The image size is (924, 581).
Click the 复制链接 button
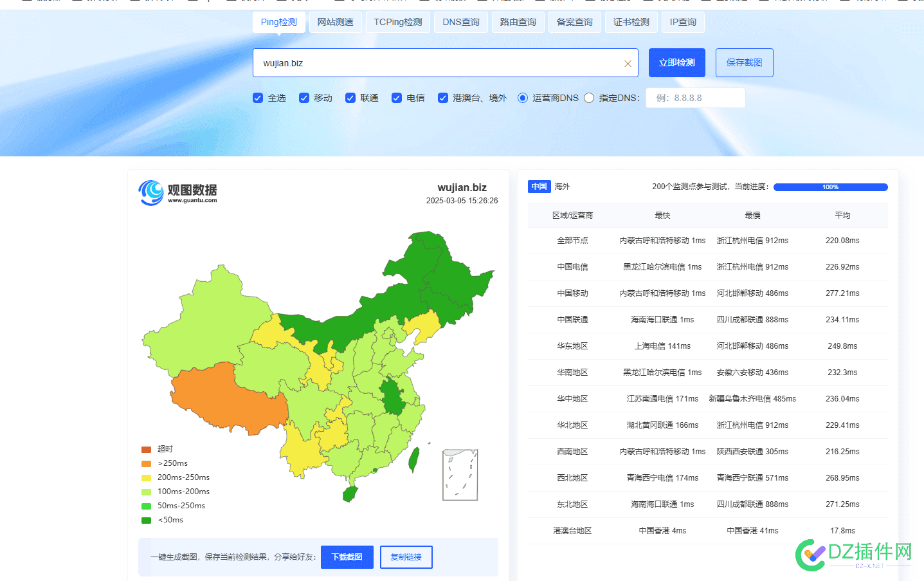[x=406, y=557]
